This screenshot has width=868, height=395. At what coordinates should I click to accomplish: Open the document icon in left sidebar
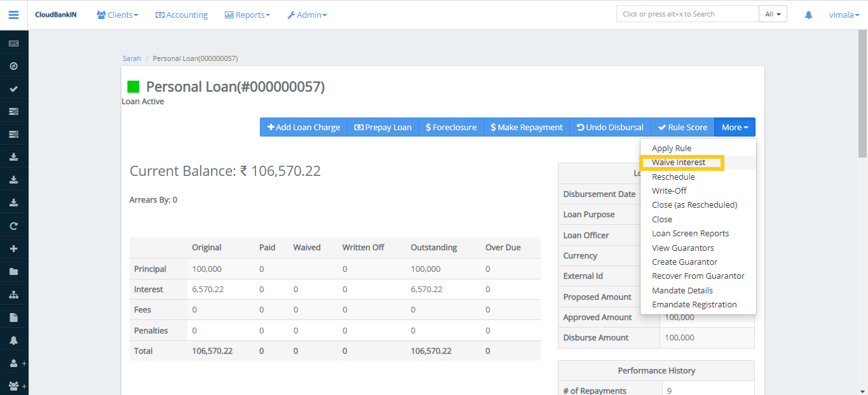point(14,316)
